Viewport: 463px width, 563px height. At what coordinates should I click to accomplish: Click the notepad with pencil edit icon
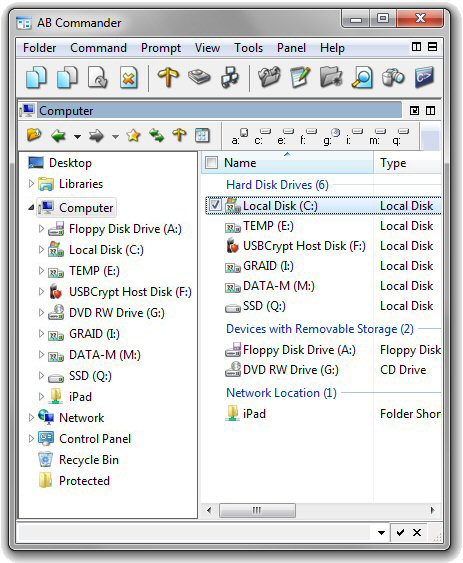300,77
